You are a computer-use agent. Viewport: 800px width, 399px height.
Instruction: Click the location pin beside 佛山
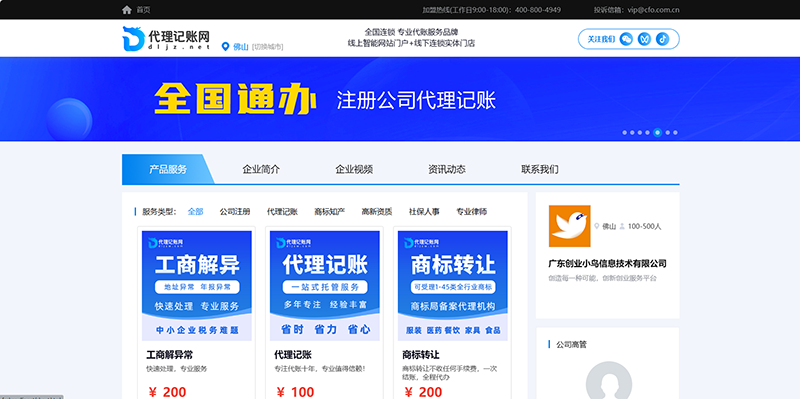[x=225, y=47]
